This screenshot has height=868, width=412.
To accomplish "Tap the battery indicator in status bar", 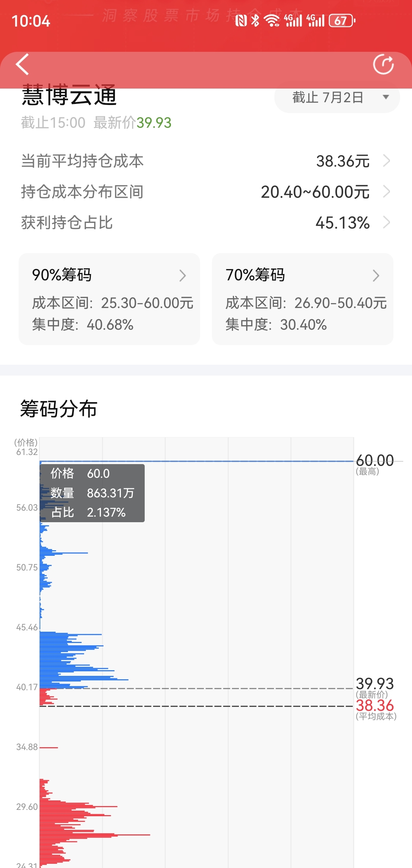I will [x=342, y=21].
